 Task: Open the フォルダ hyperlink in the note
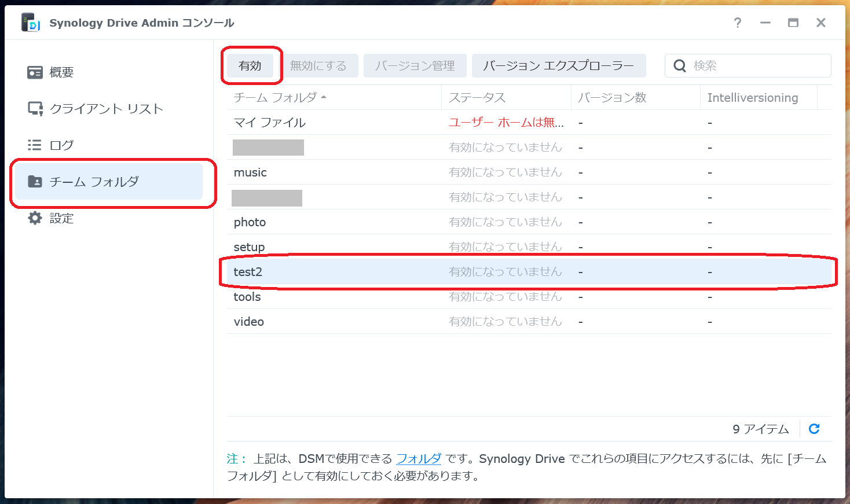click(x=418, y=459)
